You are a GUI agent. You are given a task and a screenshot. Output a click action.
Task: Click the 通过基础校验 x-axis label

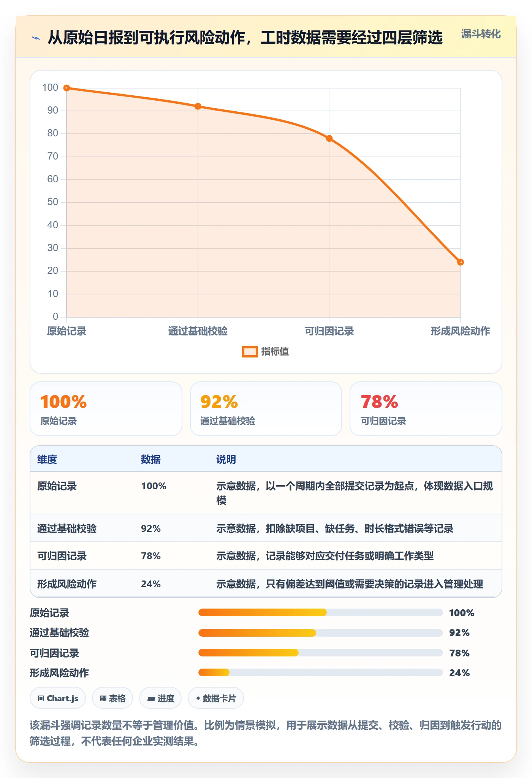(x=198, y=331)
